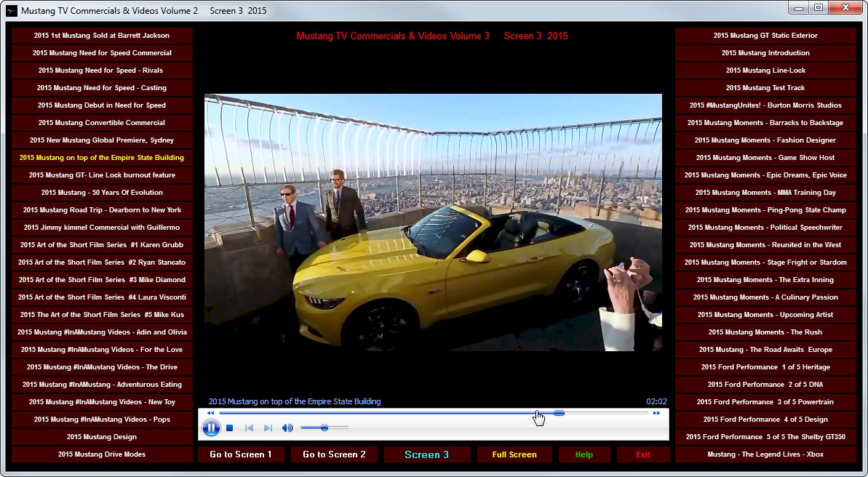
Task: Adjust the volume slider handle
Action: [324, 428]
